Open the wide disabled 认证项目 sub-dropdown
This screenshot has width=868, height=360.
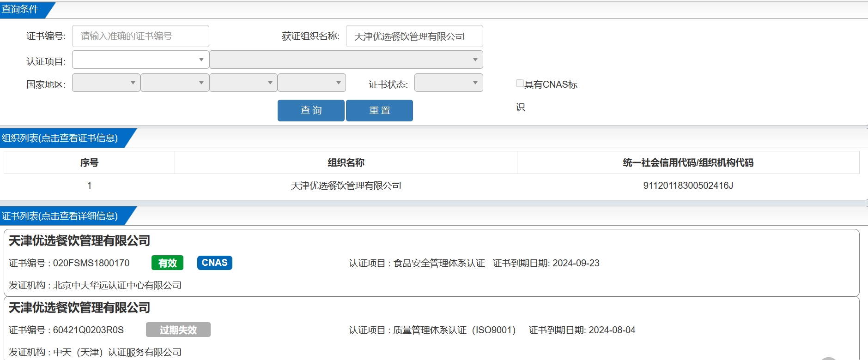346,60
